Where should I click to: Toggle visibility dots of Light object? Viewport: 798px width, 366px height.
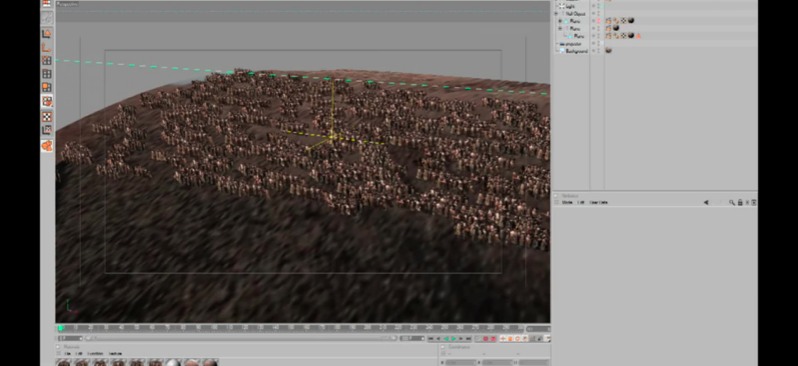pos(593,7)
